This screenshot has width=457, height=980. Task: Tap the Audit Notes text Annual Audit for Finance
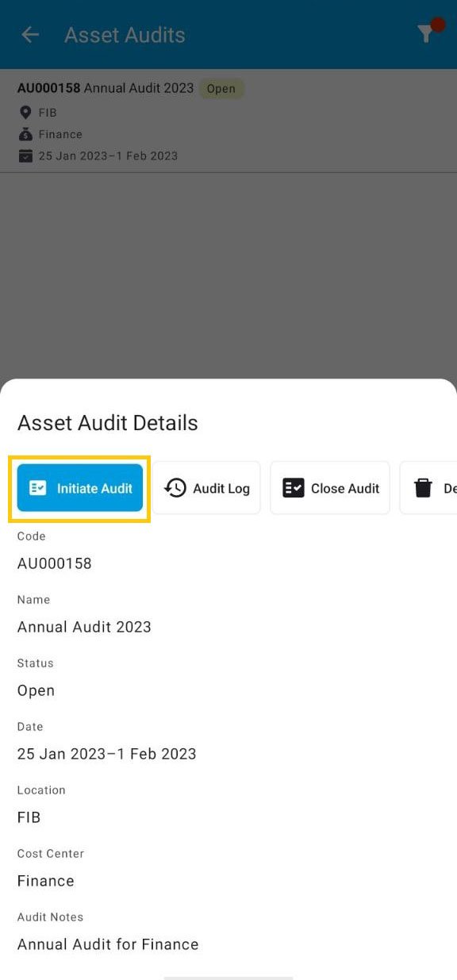pyautogui.click(x=107, y=944)
